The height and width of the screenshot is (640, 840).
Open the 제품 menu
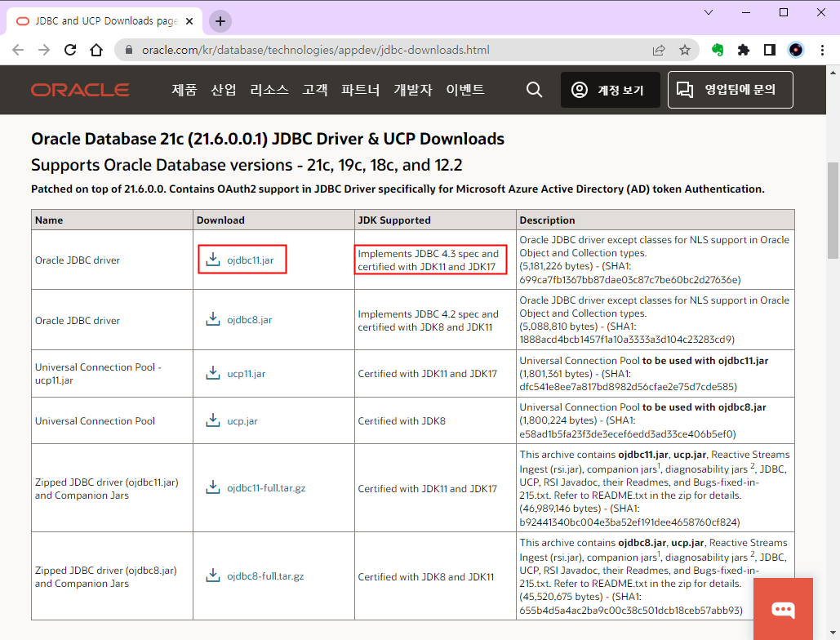184,90
